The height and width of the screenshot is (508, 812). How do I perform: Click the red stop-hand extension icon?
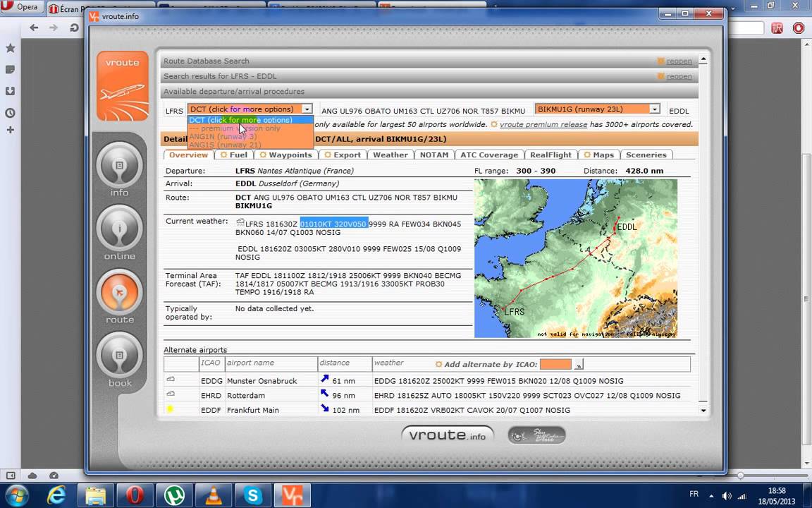click(799, 28)
